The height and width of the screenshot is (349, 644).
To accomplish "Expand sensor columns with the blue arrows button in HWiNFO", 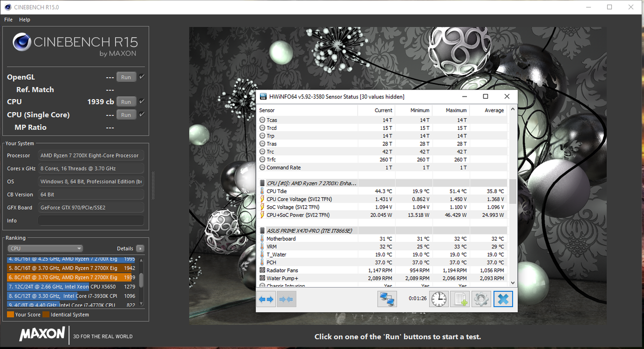I will (266, 299).
